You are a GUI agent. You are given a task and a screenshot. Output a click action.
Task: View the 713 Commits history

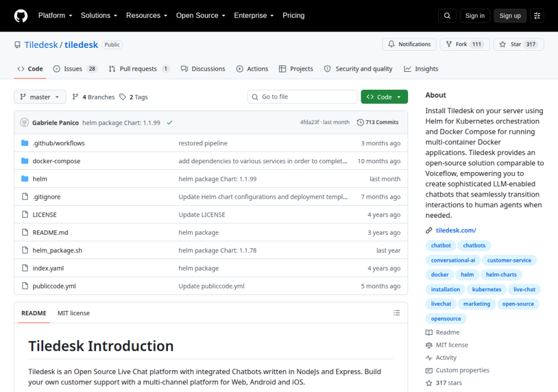(x=378, y=122)
